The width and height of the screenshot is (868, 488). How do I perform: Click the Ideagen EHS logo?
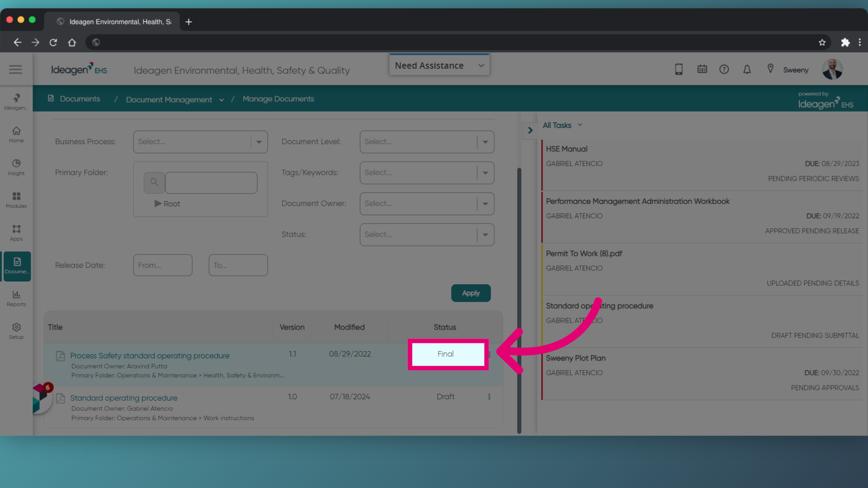(x=79, y=69)
